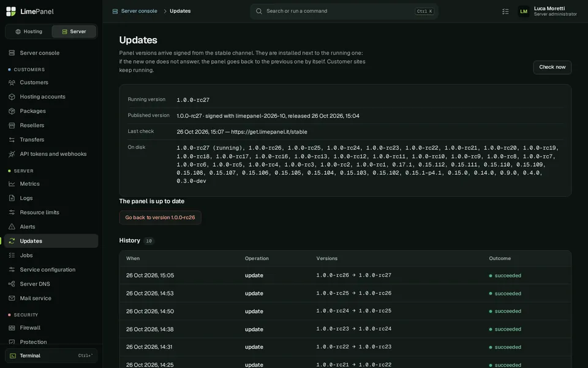
Task: Click the Outcome column header
Action: click(x=500, y=258)
